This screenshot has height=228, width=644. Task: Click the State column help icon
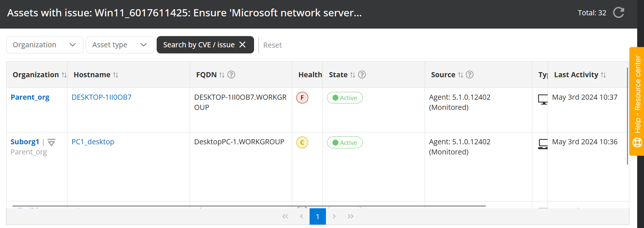[362, 75]
